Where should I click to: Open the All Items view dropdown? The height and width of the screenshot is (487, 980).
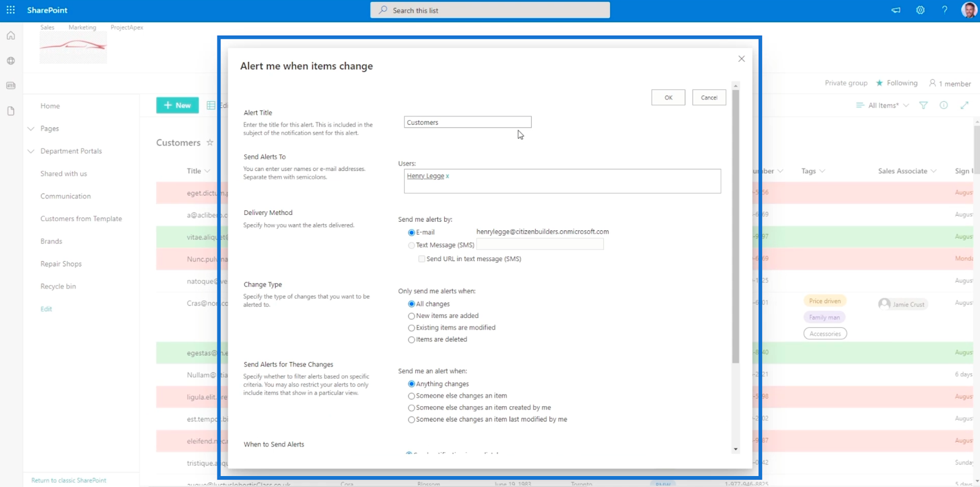[x=883, y=105]
